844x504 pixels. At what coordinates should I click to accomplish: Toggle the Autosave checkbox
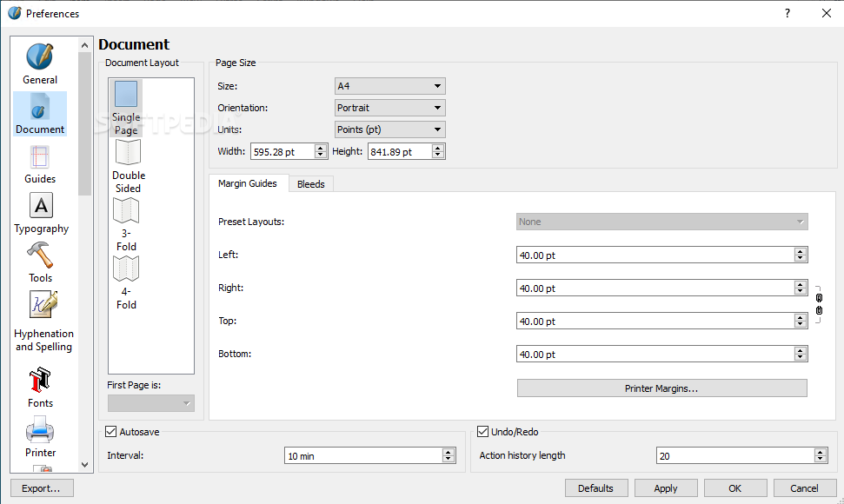(111, 431)
